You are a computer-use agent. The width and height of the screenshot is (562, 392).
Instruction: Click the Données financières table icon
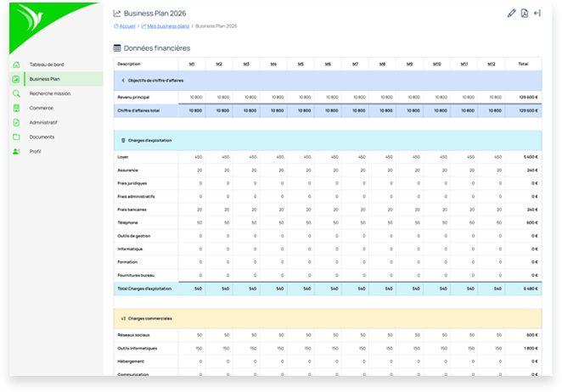117,48
